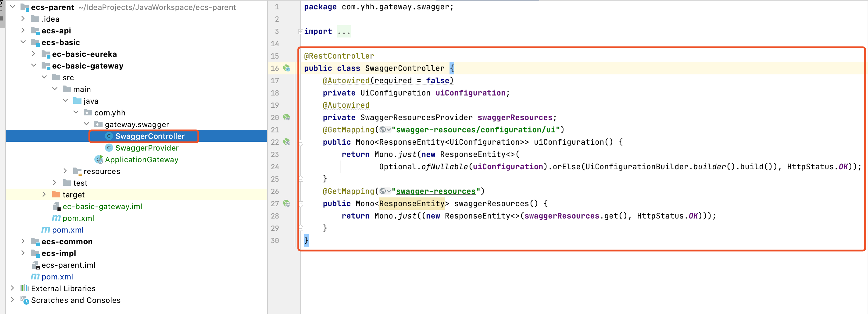Open the swagger-resources/configuration/ui mapping link
Image resolution: width=868 pixels, height=314 pixels.
click(475, 130)
